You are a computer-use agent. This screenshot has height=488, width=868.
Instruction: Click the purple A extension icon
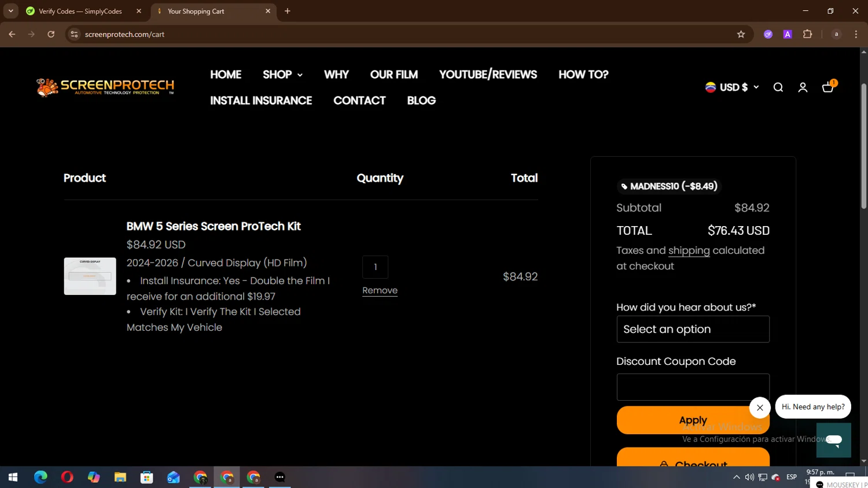788,34
